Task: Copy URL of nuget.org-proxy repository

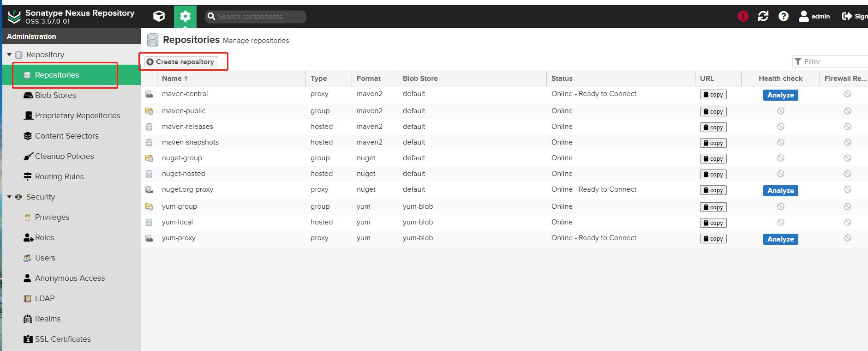Action: point(713,190)
